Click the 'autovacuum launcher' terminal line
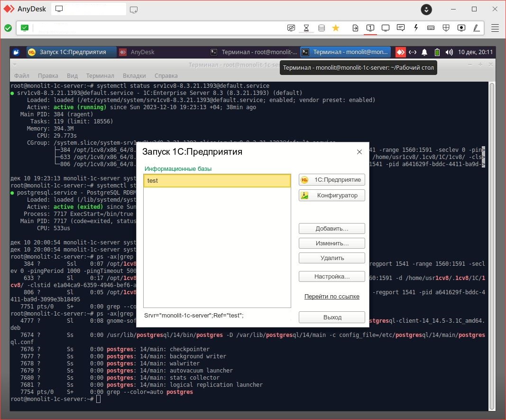Viewport: 506px width, 420px height. pos(202,371)
